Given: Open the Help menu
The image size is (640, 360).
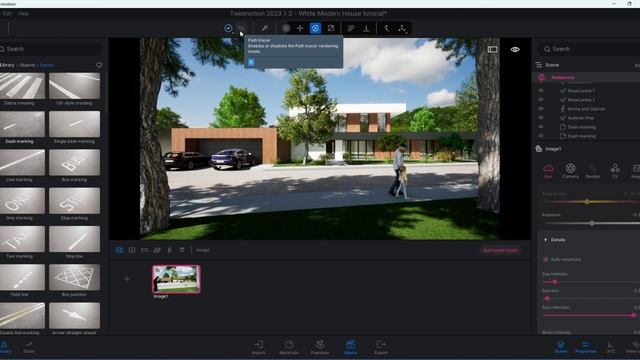Looking at the screenshot, I should click(23, 13).
